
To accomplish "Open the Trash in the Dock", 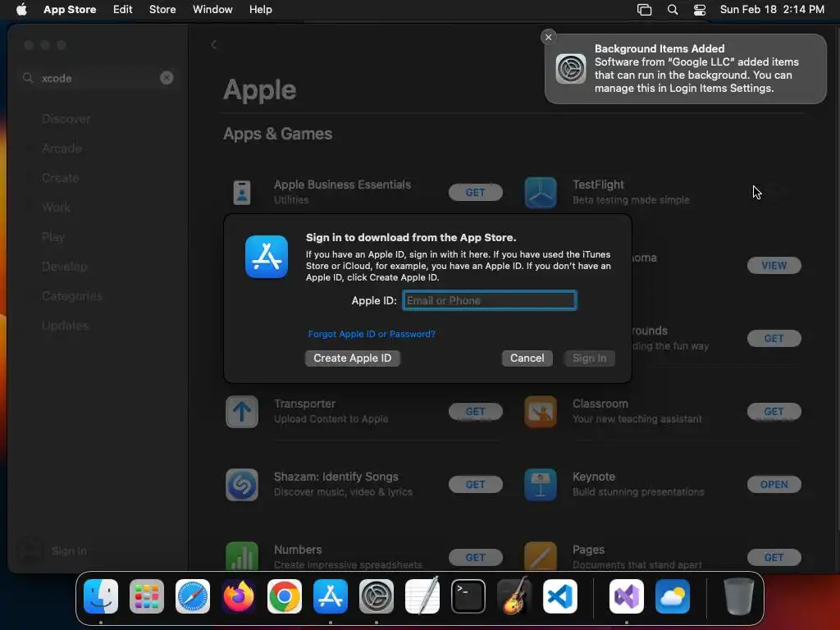I will pos(739,596).
